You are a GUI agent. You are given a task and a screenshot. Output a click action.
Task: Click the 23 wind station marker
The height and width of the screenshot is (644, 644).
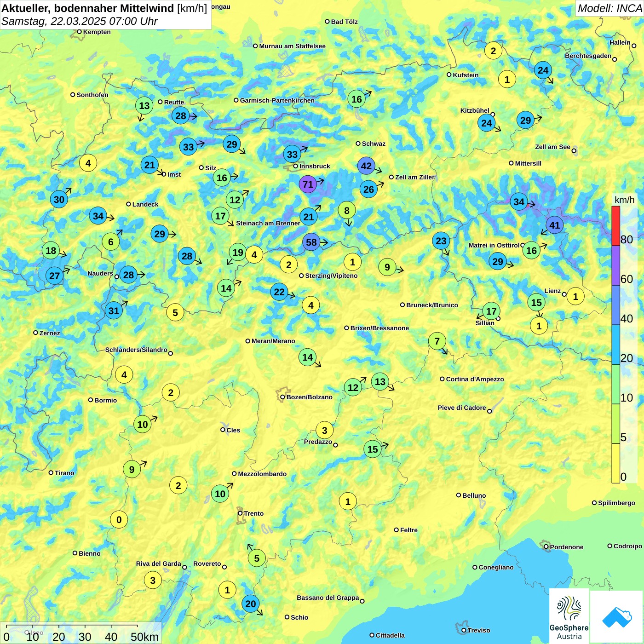441,241
